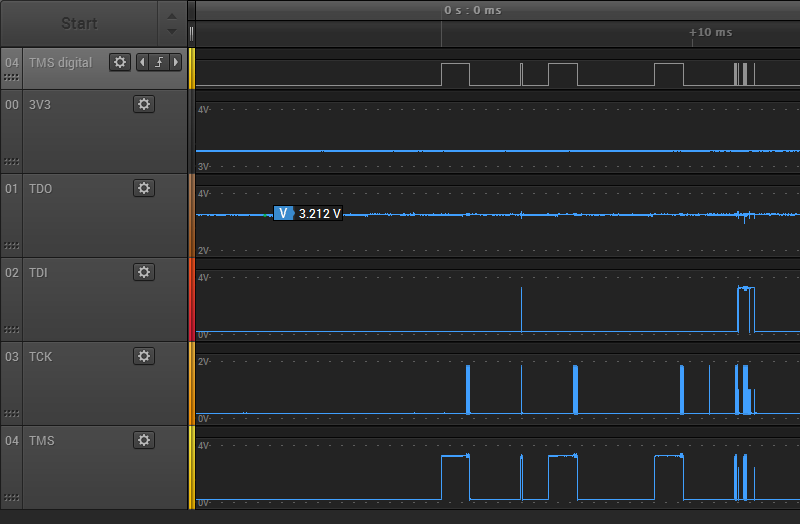The height and width of the screenshot is (524, 800).
Task: Click the 0 s : 0 ms timeline marker
Action: (x=472, y=10)
